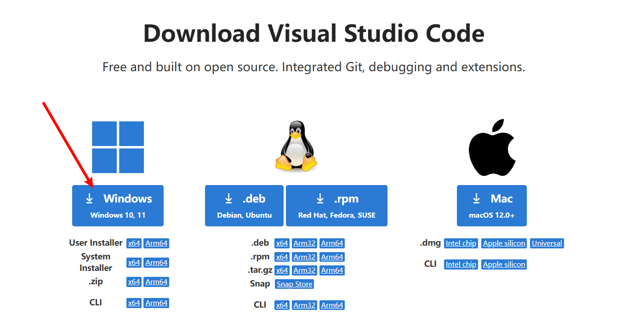Click the Windows ".zip" row label
This screenshot has width=644, height=326.
click(x=96, y=281)
